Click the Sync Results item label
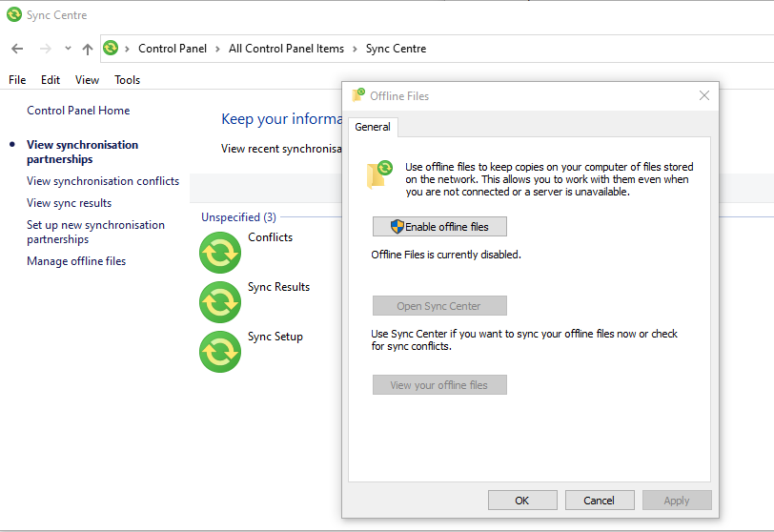Viewport: 774px width, 532px height. [278, 287]
